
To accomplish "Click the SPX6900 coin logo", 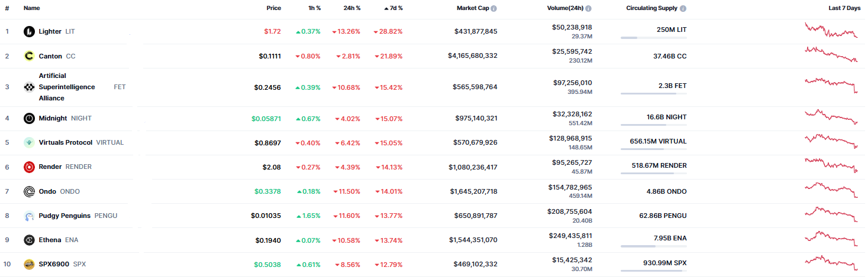I will click(x=29, y=264).
